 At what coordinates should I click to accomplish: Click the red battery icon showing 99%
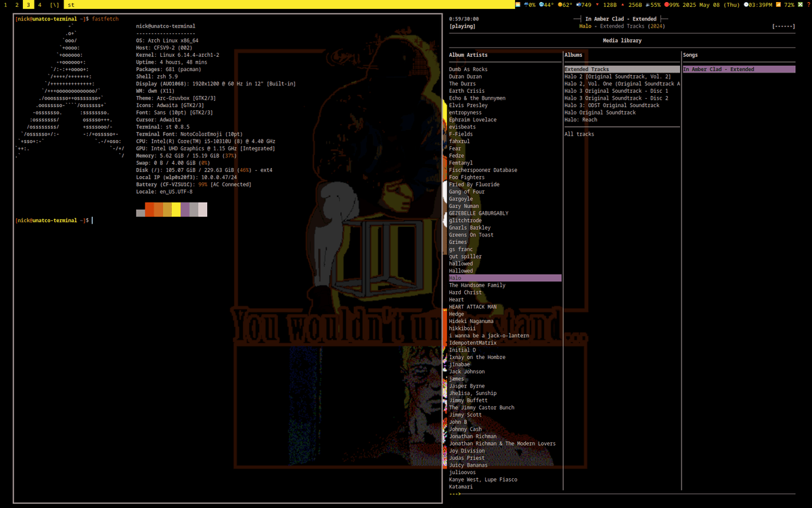[x=667, y=5]
